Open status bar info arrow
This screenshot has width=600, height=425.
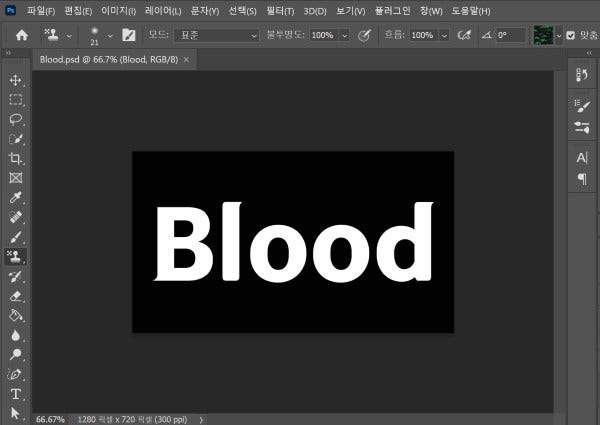point(201,420)
